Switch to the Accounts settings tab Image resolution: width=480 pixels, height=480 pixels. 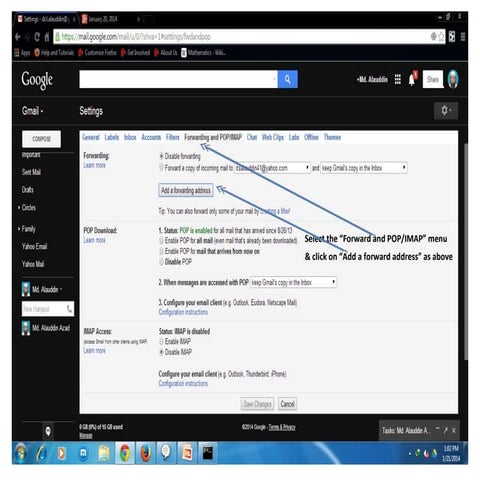151,137
